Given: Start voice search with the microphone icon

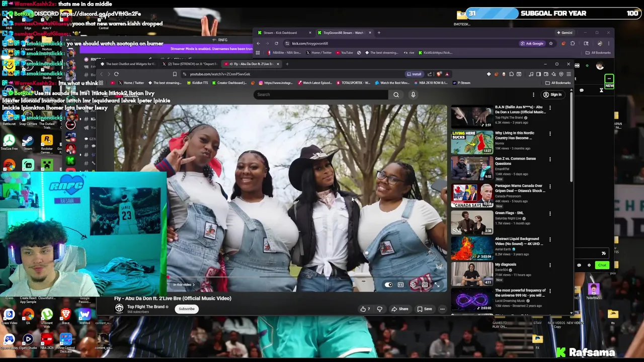Looking at the screenshot, I should click(413, 95).
